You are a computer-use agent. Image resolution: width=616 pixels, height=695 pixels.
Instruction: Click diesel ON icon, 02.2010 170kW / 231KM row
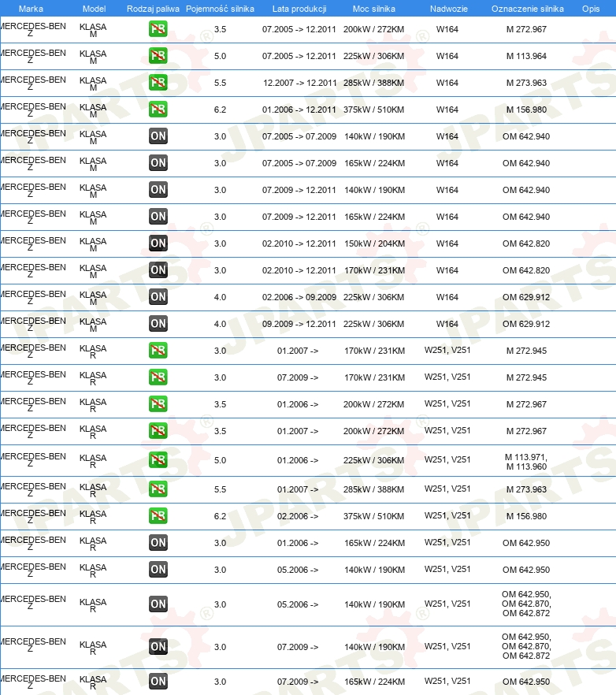coord(158,270)
